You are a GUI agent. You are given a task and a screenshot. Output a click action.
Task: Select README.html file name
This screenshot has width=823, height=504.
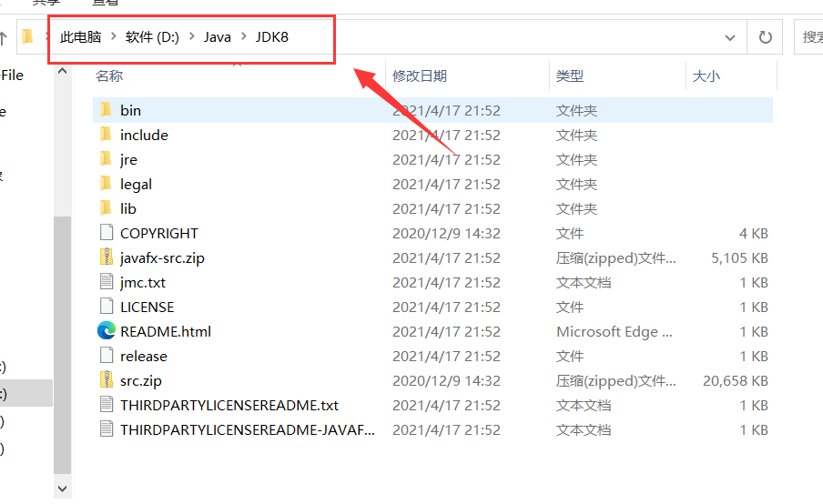(x=166, y=331)
